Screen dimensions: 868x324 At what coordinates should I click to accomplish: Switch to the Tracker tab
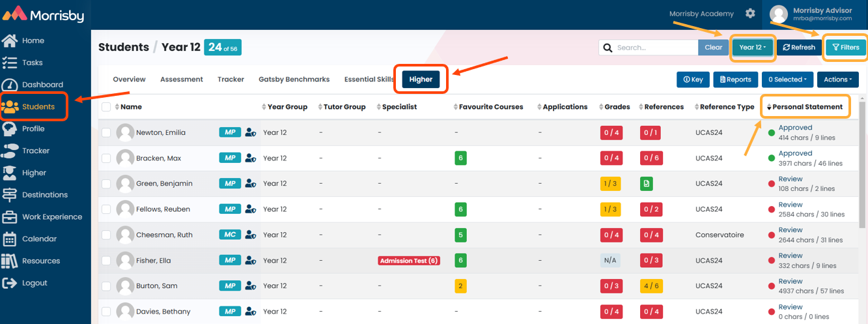point(231,80)
